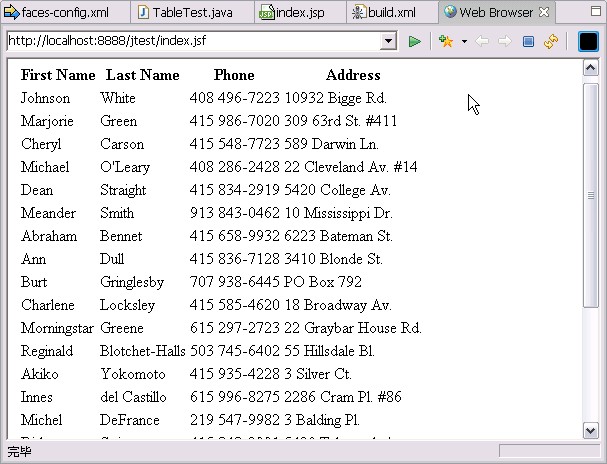Image resolution: width=607 pixels, height=464 pixels.
Task: Click address PO Box 792
Action: pyautogui.click(x=323, y=282)
